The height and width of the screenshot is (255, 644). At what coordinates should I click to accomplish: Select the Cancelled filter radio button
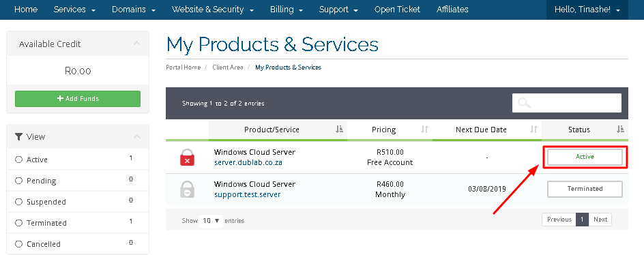(18, 244)
